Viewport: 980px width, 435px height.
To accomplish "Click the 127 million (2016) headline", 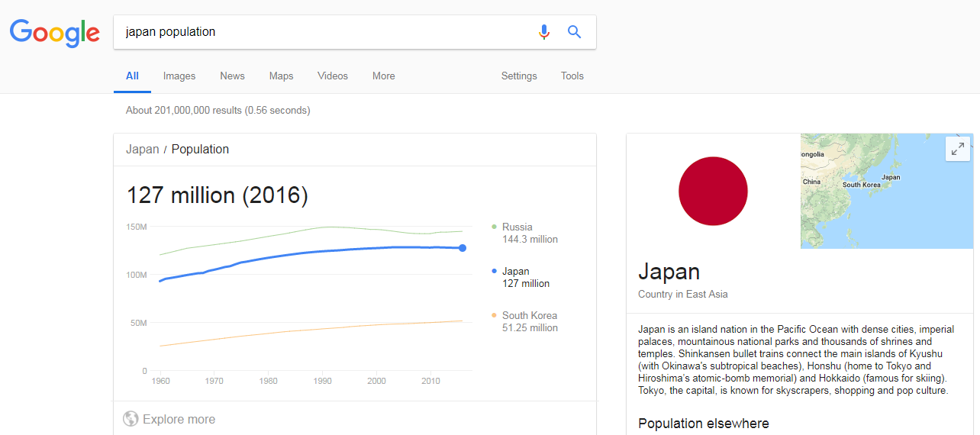I will click(217, 195).
